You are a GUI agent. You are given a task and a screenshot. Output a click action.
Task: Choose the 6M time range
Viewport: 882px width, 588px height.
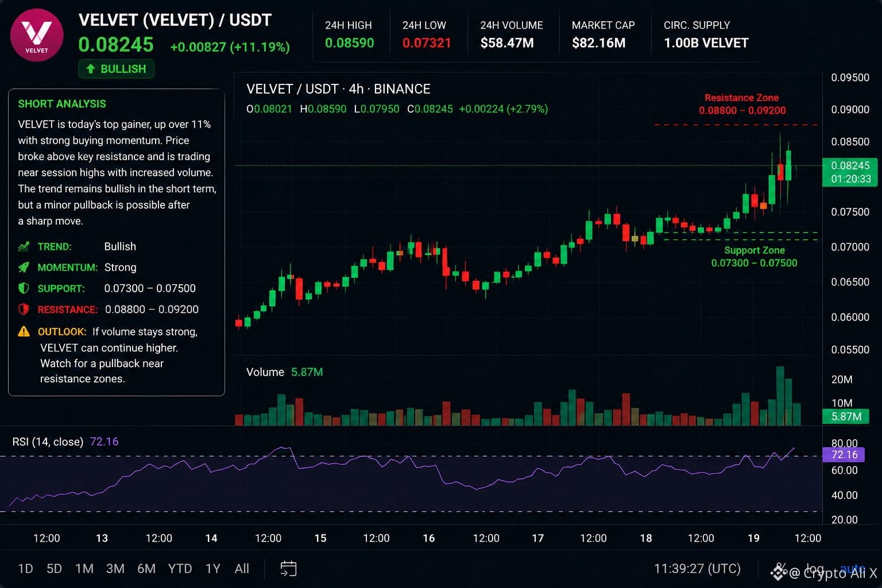point(146,568)
